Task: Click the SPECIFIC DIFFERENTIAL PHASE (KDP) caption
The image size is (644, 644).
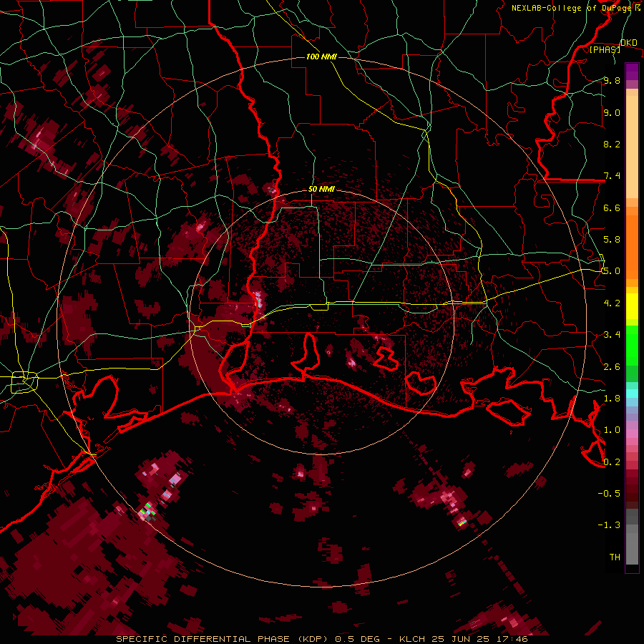Action: coord(223,639)
